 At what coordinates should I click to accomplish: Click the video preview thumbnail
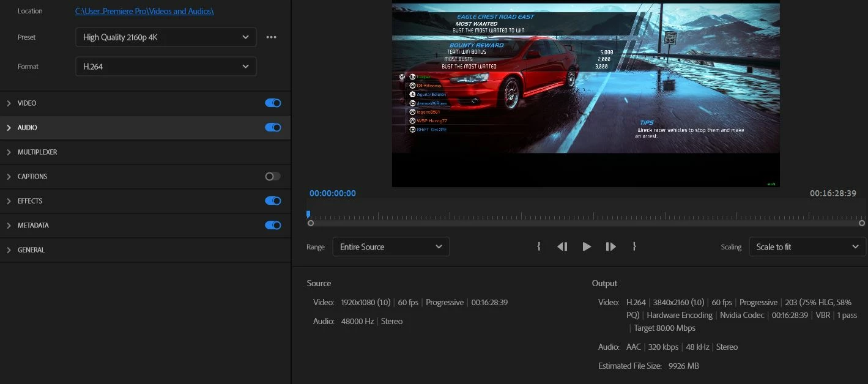click(585, 94)
